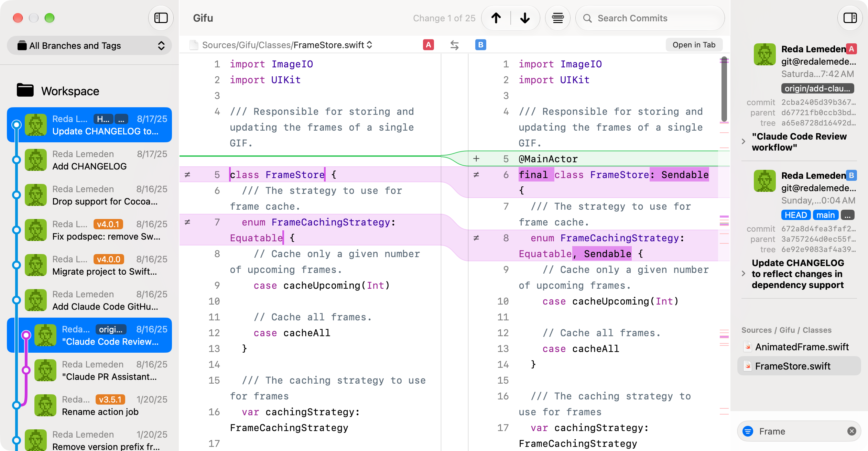Click Reda Lemeden avatar in commit A
The width and height of the screenshot is (868, 451).
(765, 54)
